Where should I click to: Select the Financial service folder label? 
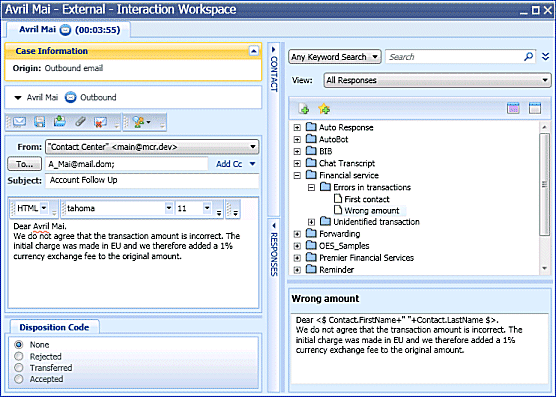pos(349,175)
